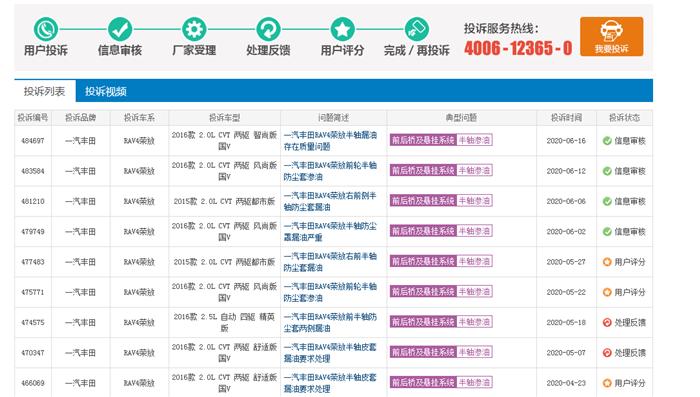The height and width of the screenshot is (397, 700).
Task: Click the 用户评分 star step icon
Action: [342, 29]
